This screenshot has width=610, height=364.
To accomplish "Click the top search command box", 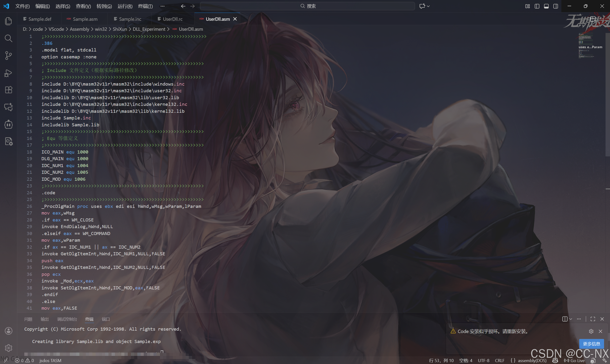I will coord(307,6).
